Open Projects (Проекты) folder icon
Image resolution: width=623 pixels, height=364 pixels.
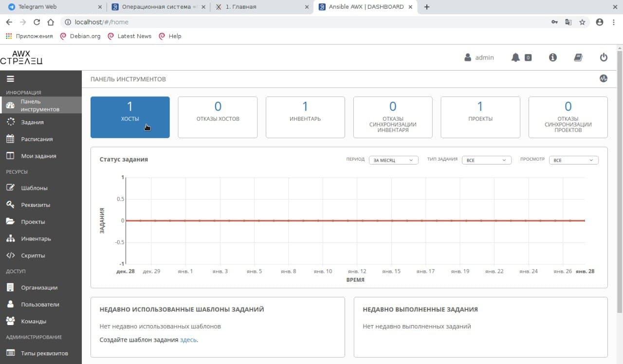pyautogui.click(x=10, y=221)
